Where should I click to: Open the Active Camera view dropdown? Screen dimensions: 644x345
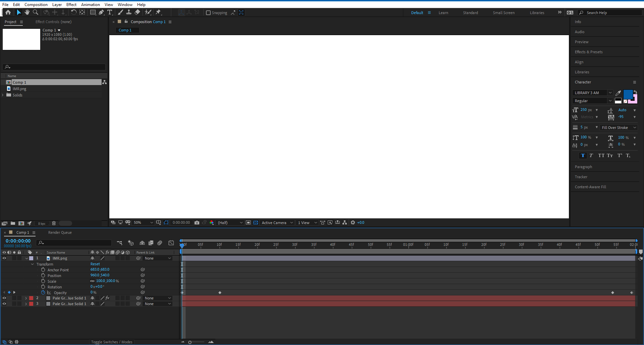(277, 222)
